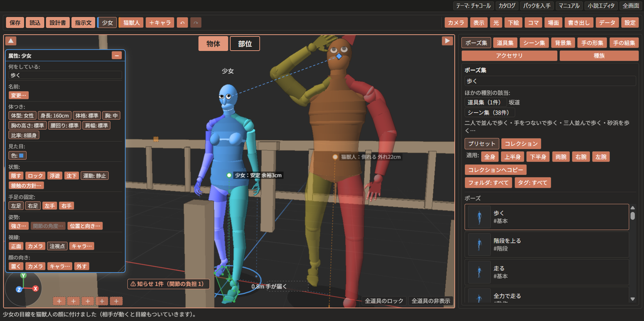Open the タグ: すべて filter

click(x=533, y=183)
